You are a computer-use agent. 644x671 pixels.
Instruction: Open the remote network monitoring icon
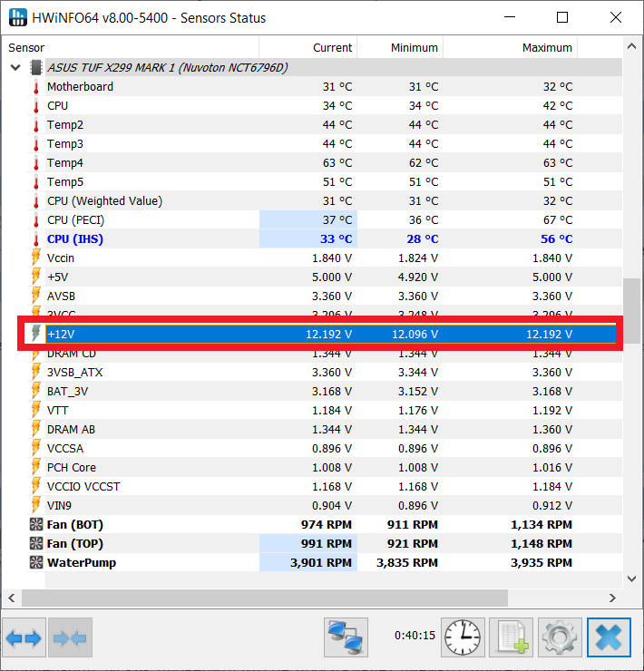click(346, 637)
